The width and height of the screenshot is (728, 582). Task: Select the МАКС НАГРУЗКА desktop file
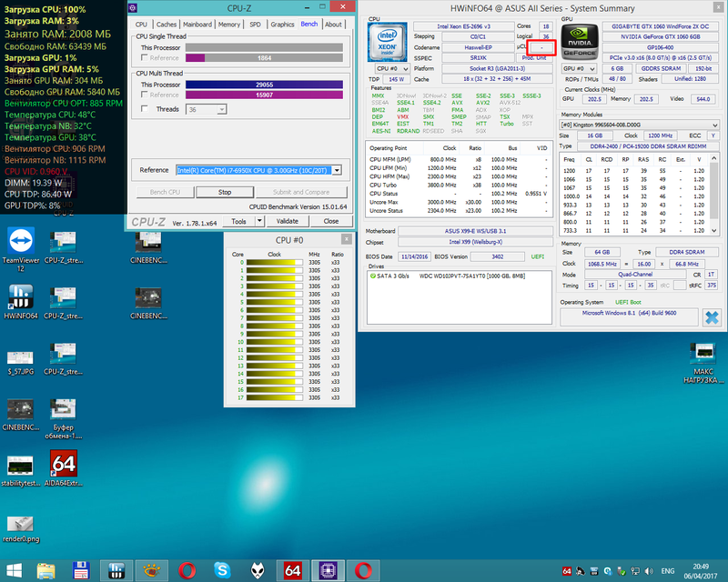coord(703,363)
